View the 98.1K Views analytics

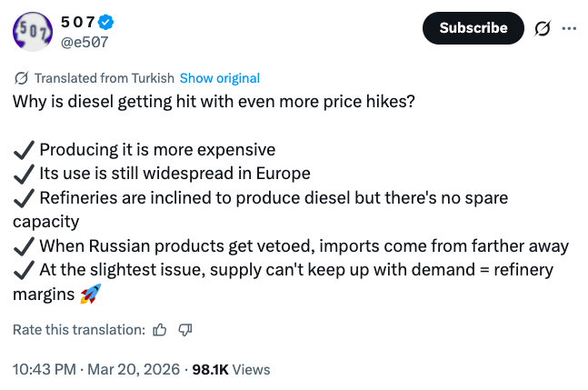pyautogui.click(x=232, y=370)
